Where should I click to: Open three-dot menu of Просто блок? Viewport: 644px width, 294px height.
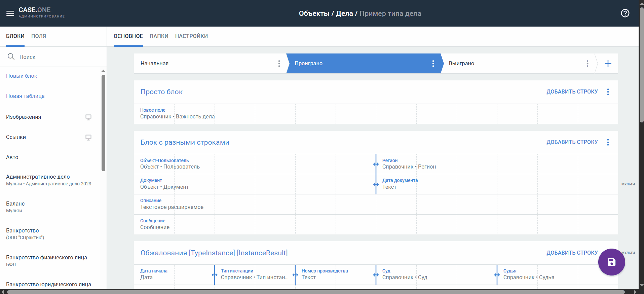coord(608,92)
